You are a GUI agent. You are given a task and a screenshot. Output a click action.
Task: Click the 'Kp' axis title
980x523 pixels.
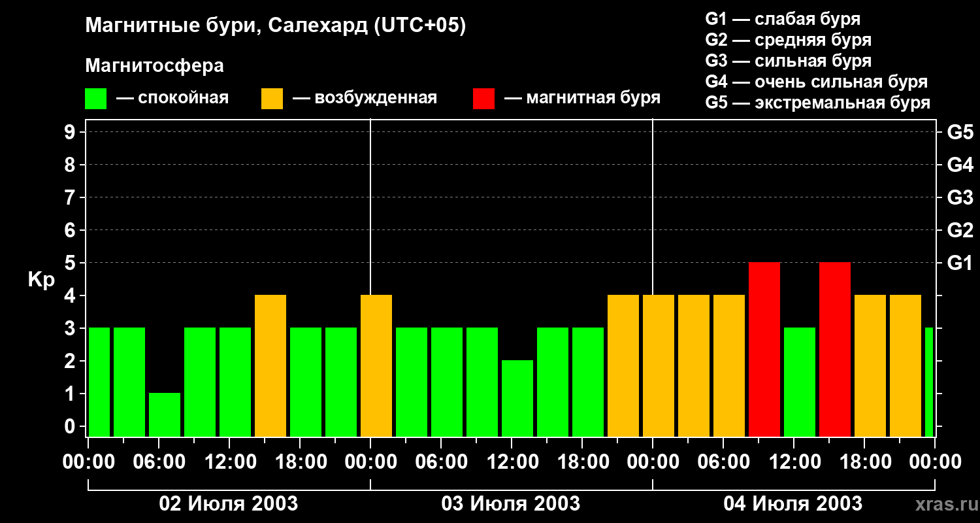41,279
